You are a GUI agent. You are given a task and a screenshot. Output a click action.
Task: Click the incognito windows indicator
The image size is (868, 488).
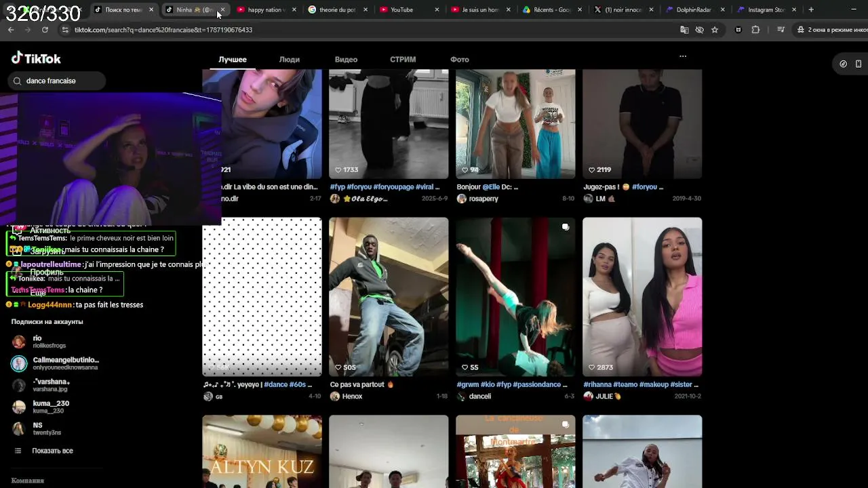click(832, 30)
